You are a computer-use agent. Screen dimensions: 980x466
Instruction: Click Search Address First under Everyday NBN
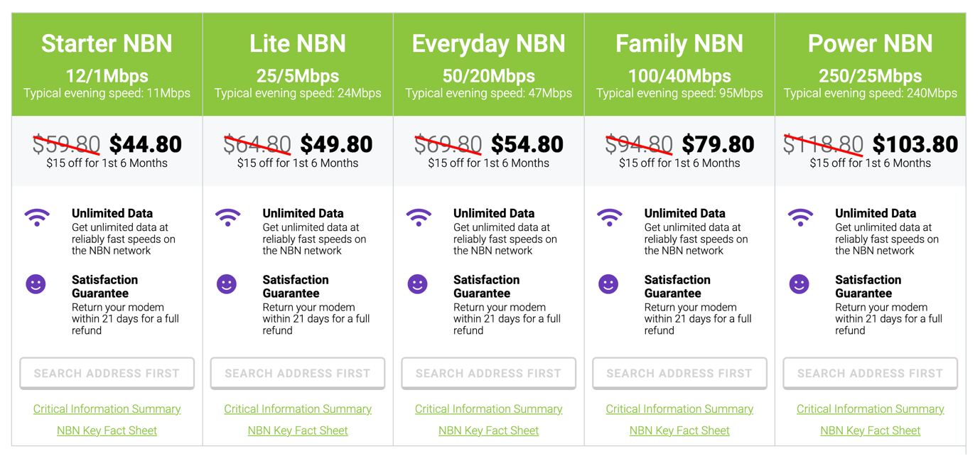click(x=488, y=373)
